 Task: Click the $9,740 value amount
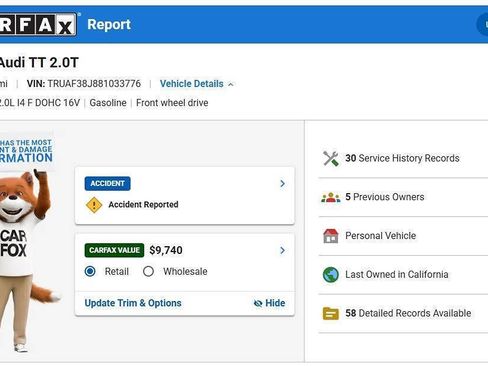point(166,250)
